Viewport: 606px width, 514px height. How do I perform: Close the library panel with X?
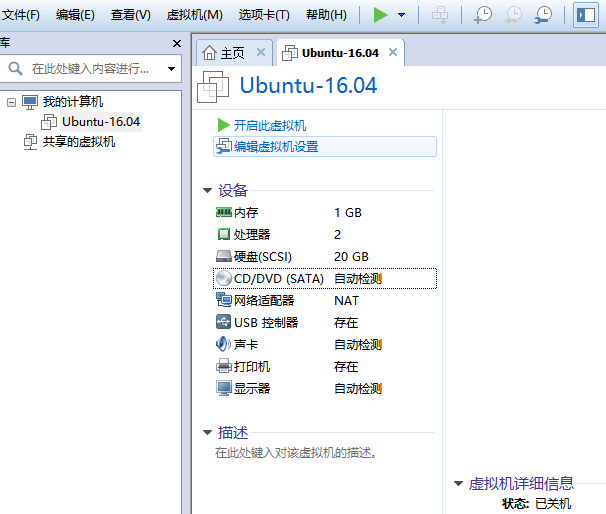[177, 43]
